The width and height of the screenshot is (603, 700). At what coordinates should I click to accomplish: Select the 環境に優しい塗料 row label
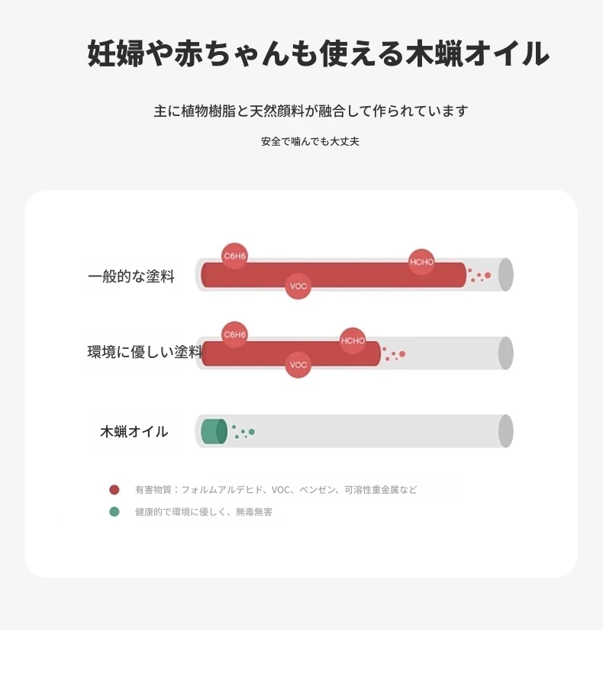point(145,353)
